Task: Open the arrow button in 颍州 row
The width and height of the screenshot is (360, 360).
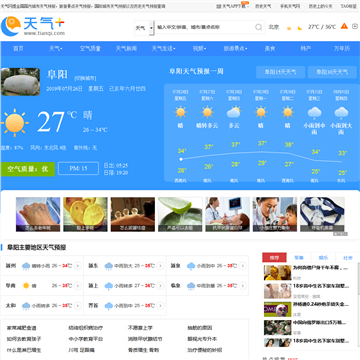Action: coord(78,266)
